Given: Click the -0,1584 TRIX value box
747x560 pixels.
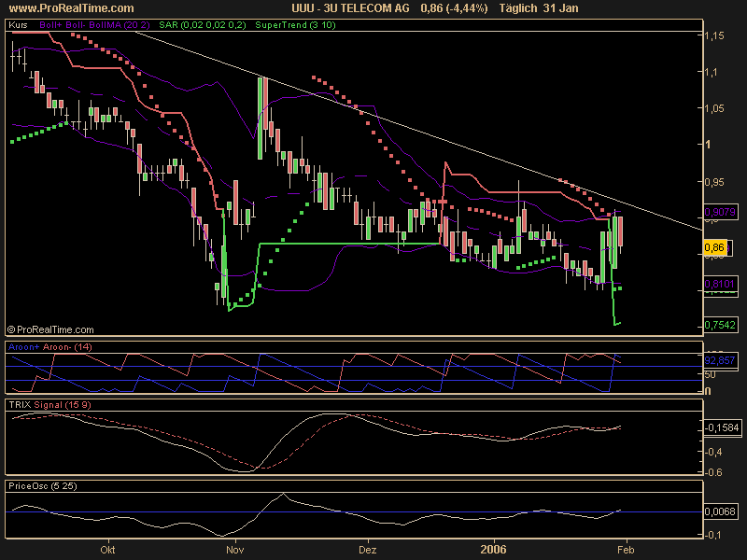Looking at the screenshot, I should 722,427.
